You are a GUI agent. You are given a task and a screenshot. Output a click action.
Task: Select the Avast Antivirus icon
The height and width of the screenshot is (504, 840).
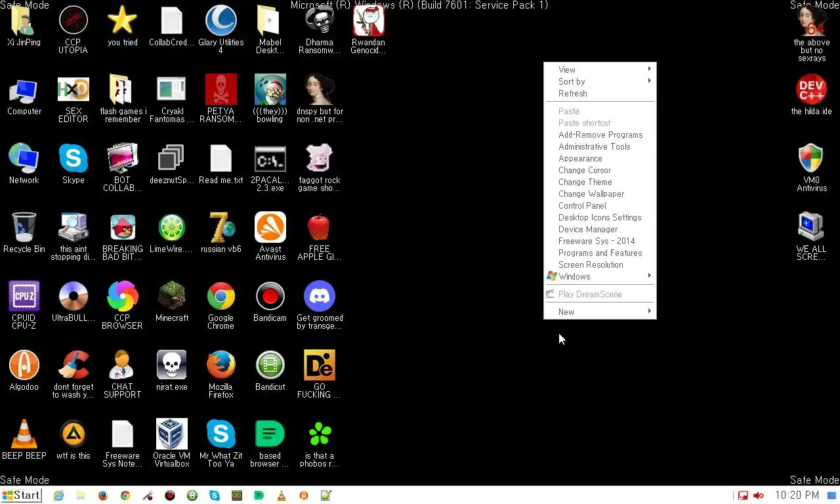270,236
